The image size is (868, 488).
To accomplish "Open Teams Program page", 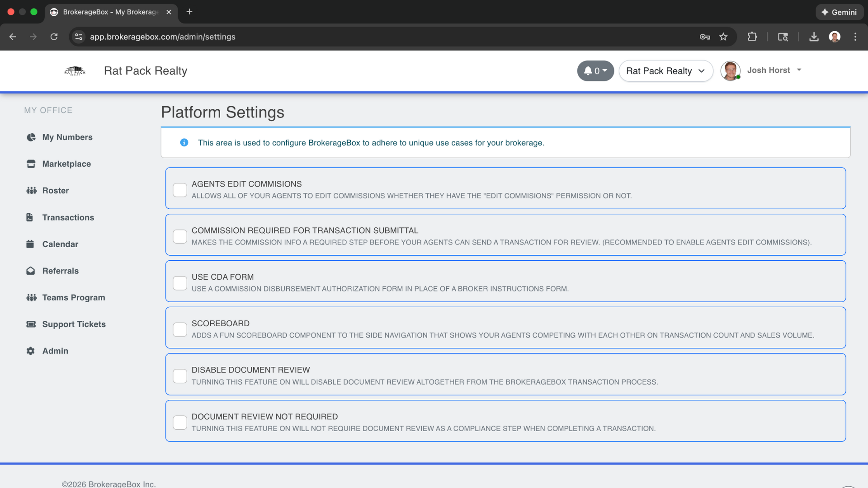I will (x=74, y=297).
